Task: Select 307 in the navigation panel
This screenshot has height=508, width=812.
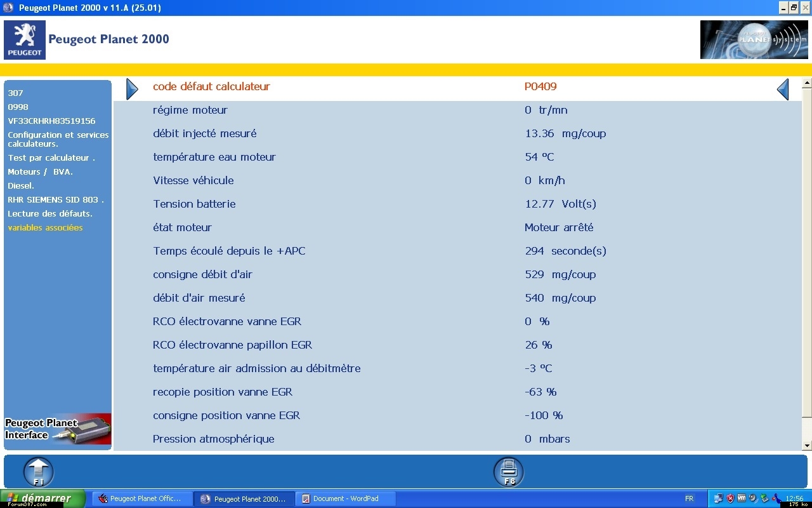Action: [15, 93]
